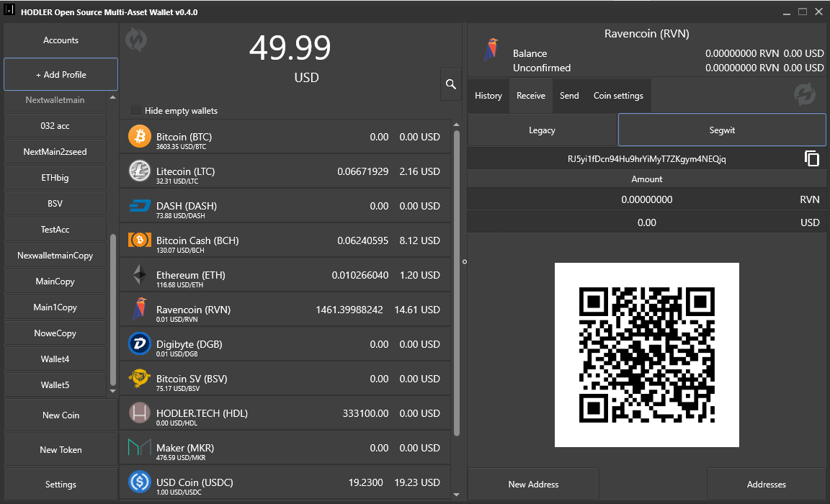Click the USD amount input field

click(x=647, y=222)
